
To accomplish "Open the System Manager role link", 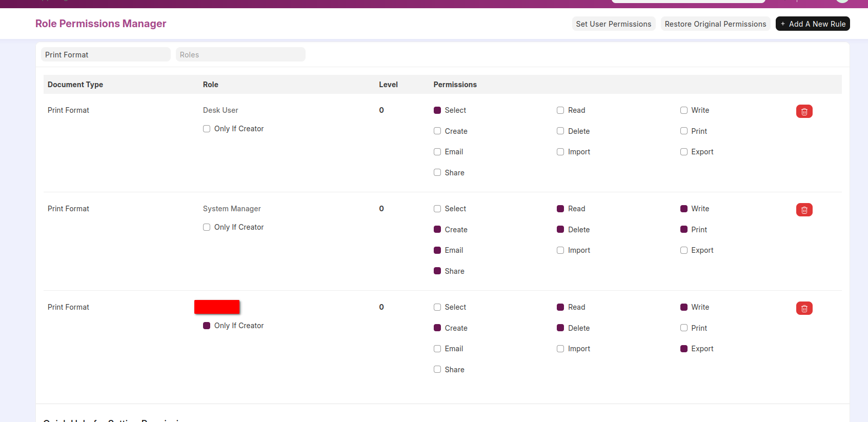I will coord(232,209).
